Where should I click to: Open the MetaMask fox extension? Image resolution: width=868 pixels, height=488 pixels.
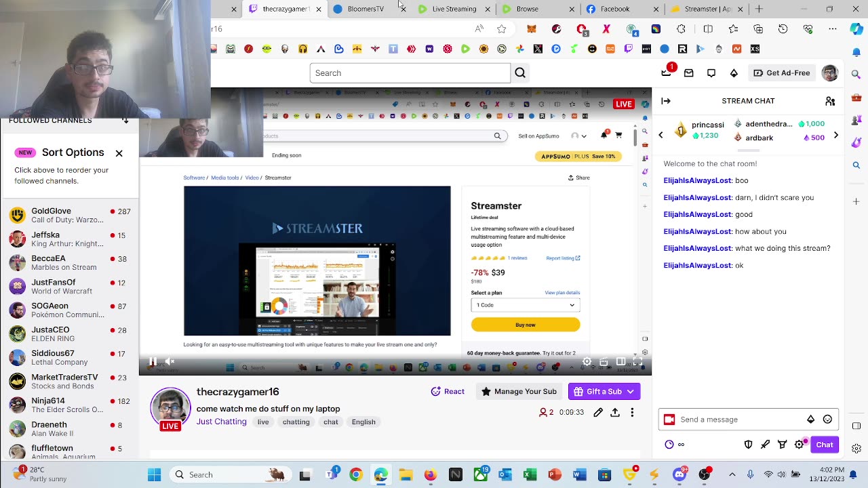[532, 29]
